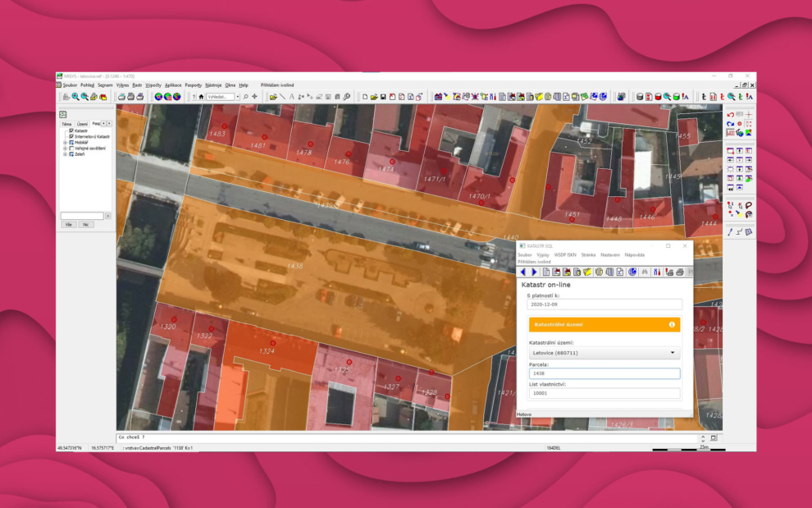Open the WSDP ISKN menu
The image size is (812, 508).
(565, 255)
